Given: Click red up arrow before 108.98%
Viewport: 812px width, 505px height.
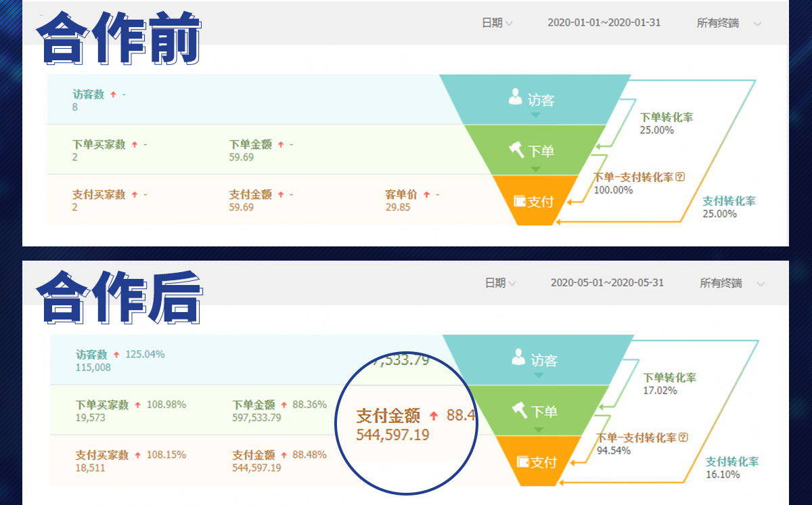Looking at the screenshot, I should pos(138,405).
